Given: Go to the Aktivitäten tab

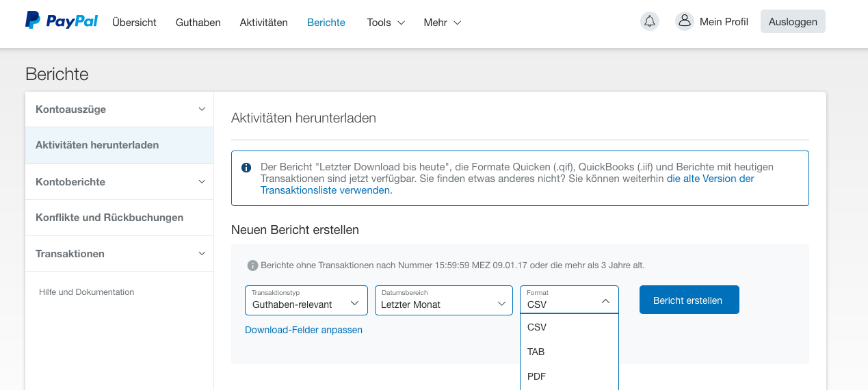Looking at the screenshot, I should (263, 23).
